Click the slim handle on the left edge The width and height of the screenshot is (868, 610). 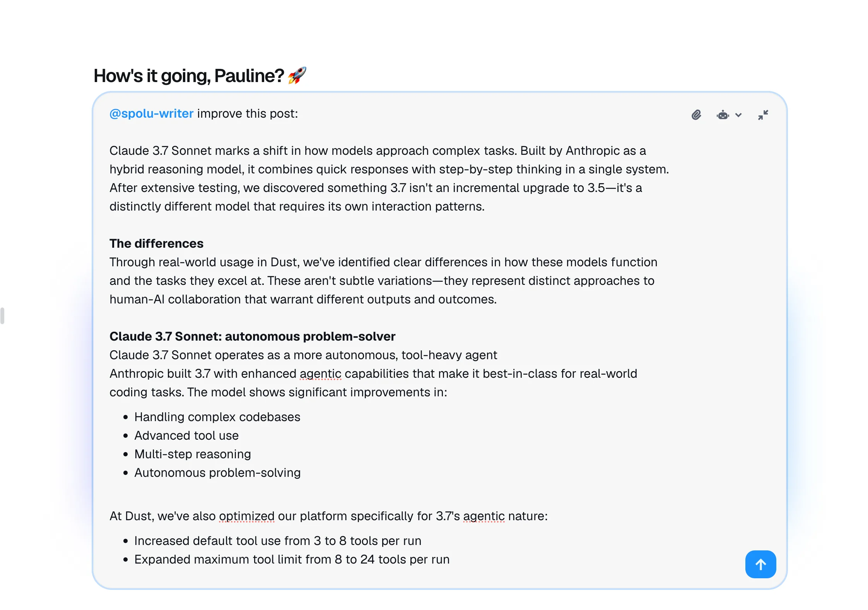pos(2,316)
